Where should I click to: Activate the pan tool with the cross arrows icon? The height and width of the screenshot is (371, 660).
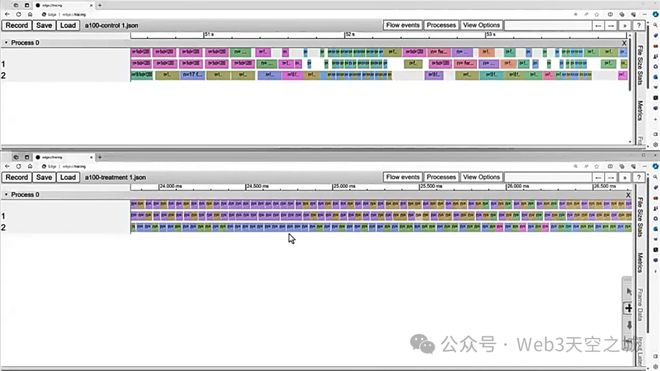click(628, 308)
